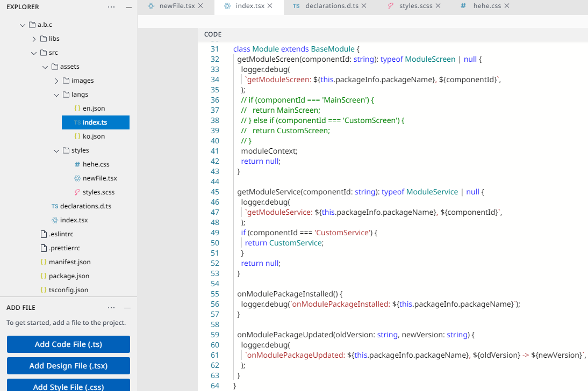Image resolution: width=588 pixels, height=391 pixels.
Task: Close the hehe.css tab
Action: coord(507,5)
